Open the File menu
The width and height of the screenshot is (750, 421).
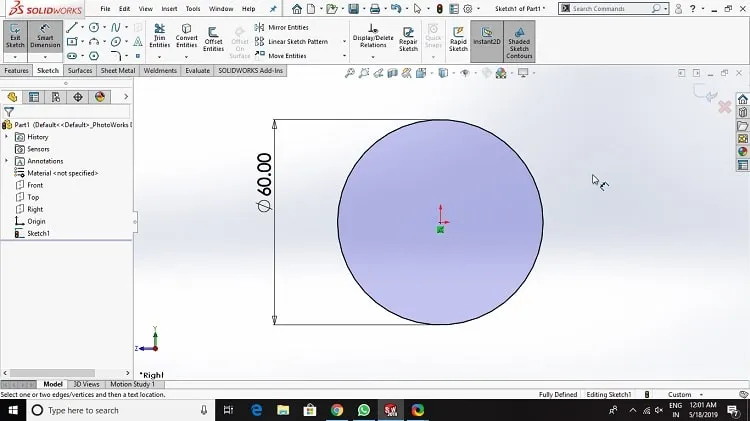(105, 9)
